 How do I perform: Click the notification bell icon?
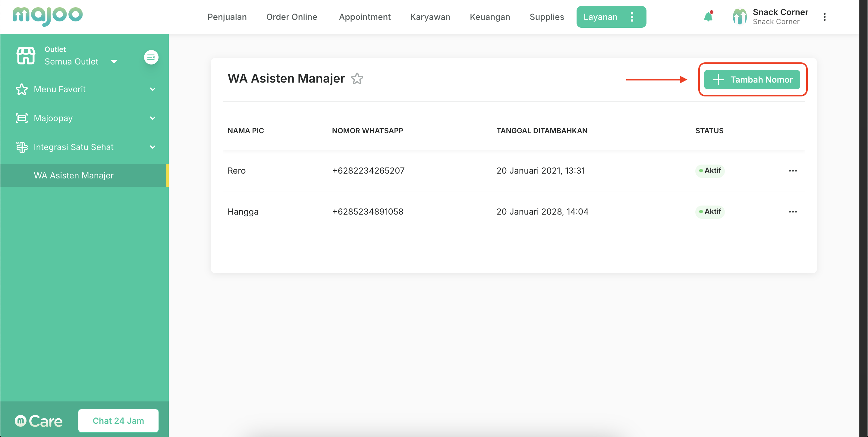(x=708, y=17)
